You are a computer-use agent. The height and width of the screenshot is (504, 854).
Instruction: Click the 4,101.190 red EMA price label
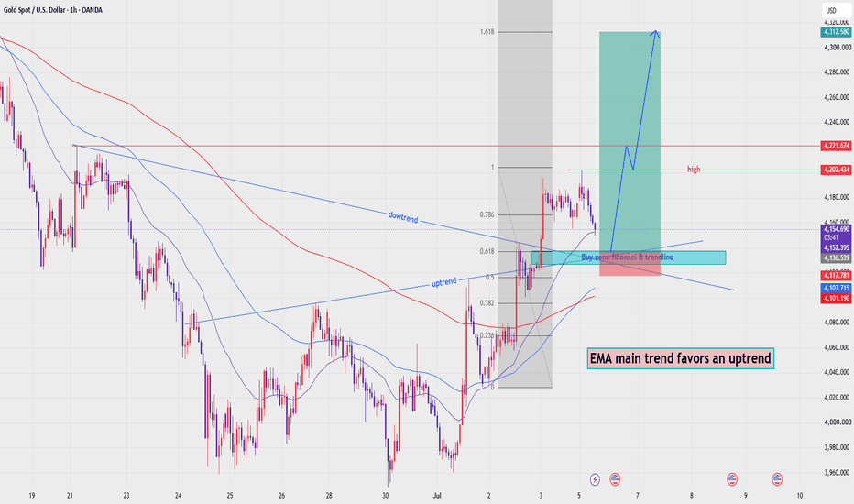pyautogui.click(x=837, y=298)
